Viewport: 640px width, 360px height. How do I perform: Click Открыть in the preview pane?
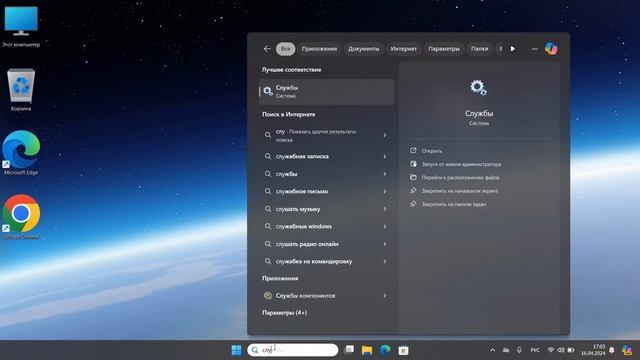pos(431,151)
